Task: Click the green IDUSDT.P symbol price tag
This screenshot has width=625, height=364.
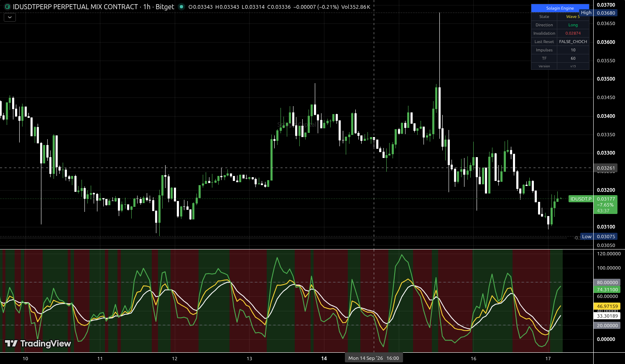Action: [x=581, y=199]
